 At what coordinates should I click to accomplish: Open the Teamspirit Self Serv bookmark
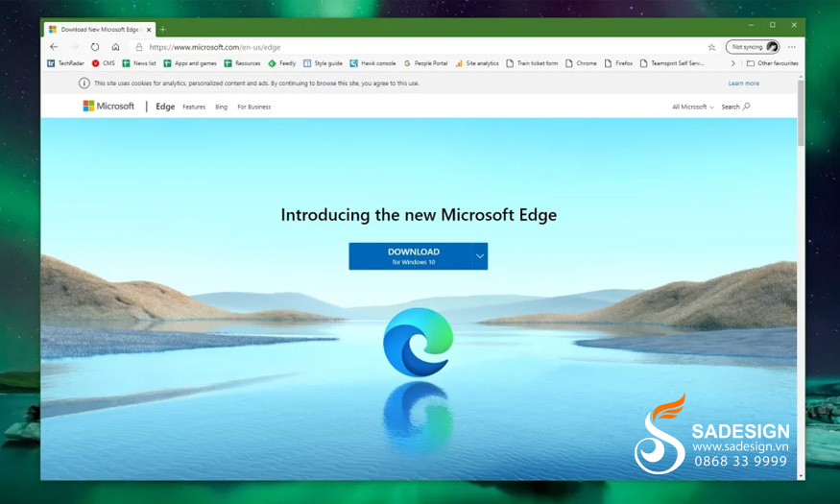pos(672,63)
